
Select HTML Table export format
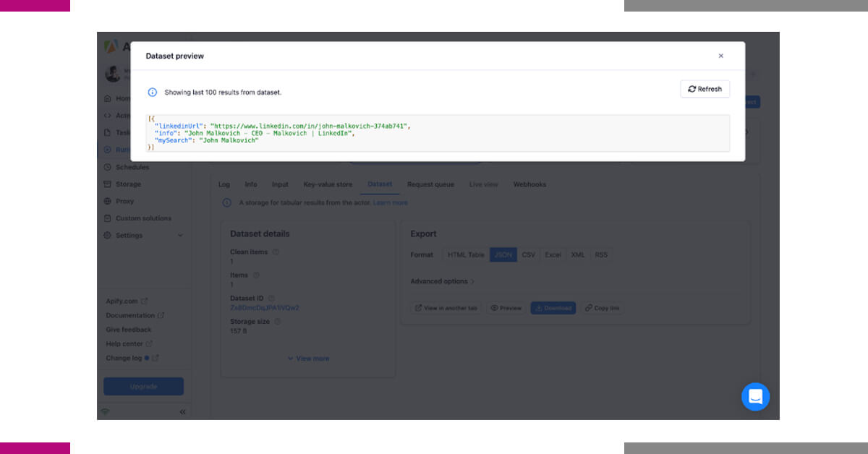(466, 255)
